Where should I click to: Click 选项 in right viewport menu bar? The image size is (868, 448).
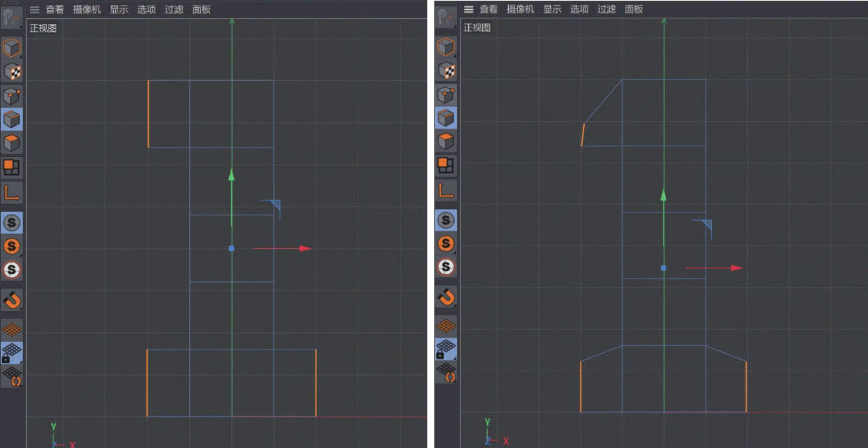578,9
